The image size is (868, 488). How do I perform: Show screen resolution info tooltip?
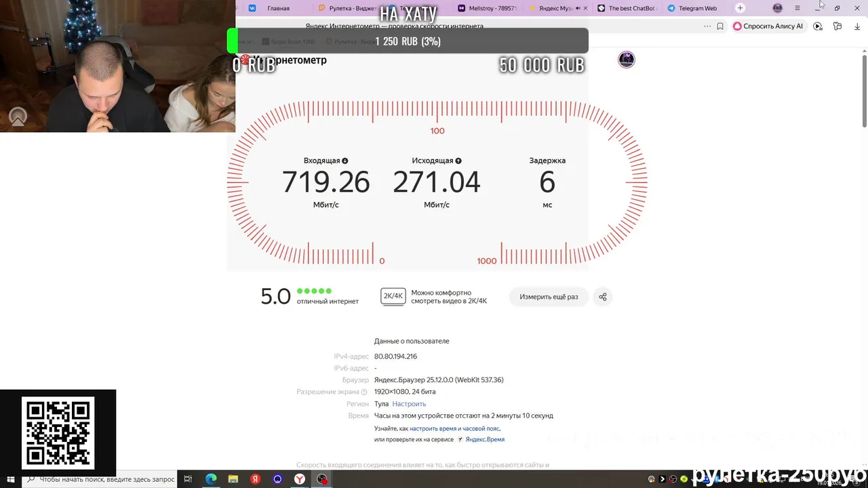[364, 392]
